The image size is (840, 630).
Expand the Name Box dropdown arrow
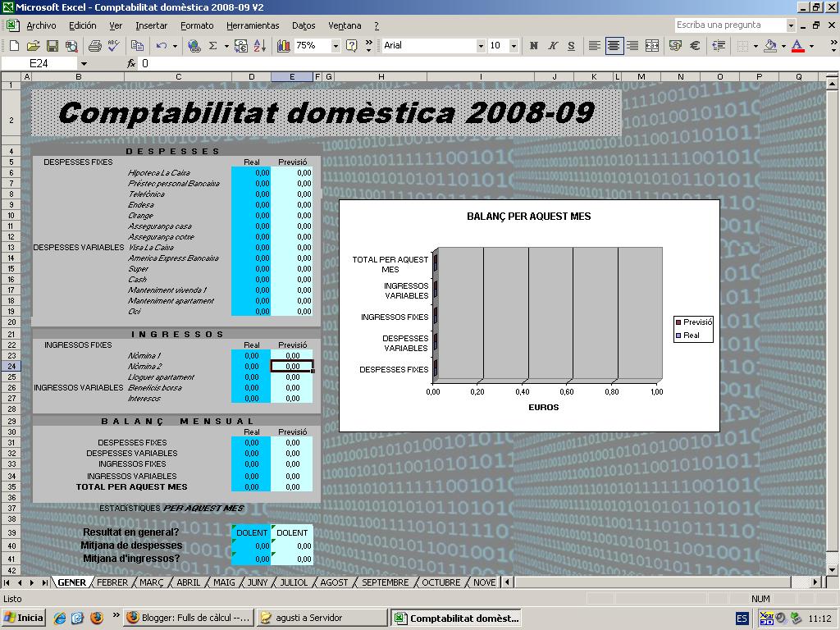click(x=84, y=64)
